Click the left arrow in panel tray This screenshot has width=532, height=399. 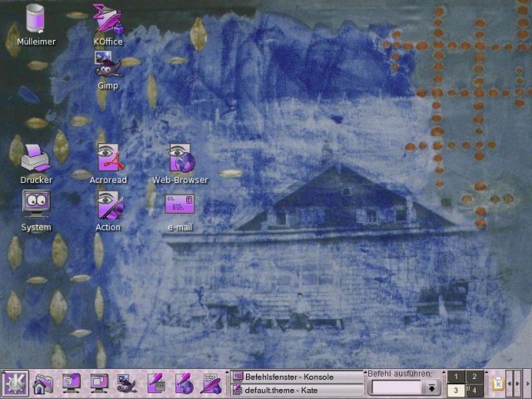(510, 383)
